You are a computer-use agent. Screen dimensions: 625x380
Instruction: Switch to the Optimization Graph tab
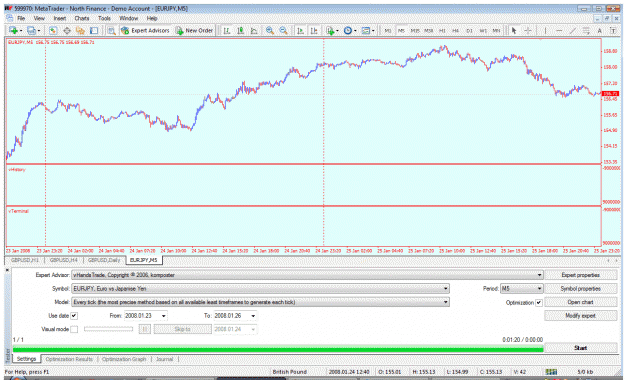(124, 359)
